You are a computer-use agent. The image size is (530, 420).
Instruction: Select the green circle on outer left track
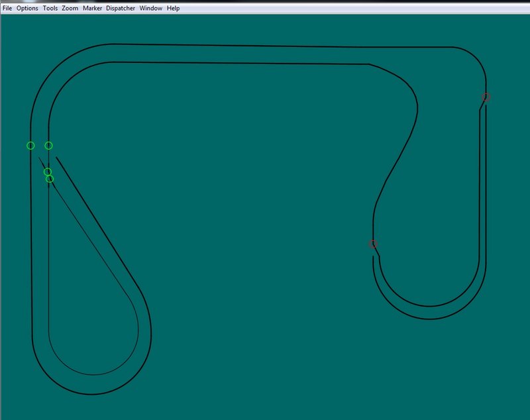click(30, 146)
